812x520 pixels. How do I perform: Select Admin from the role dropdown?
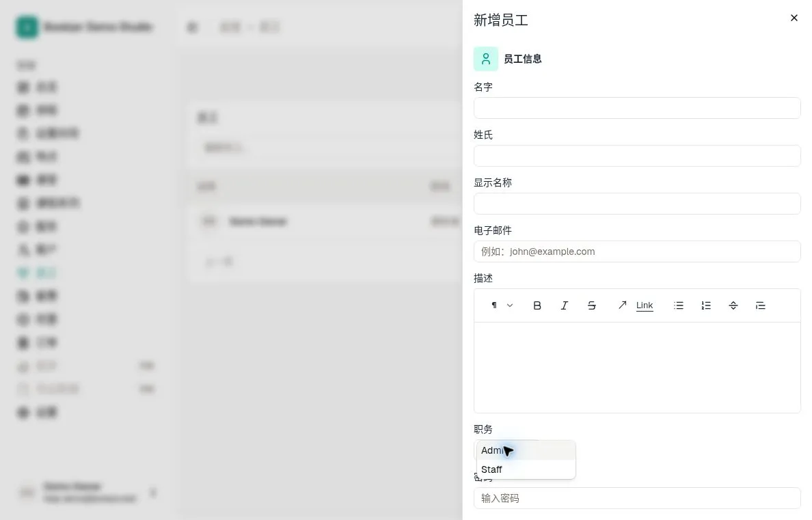(x=526, y=450)
